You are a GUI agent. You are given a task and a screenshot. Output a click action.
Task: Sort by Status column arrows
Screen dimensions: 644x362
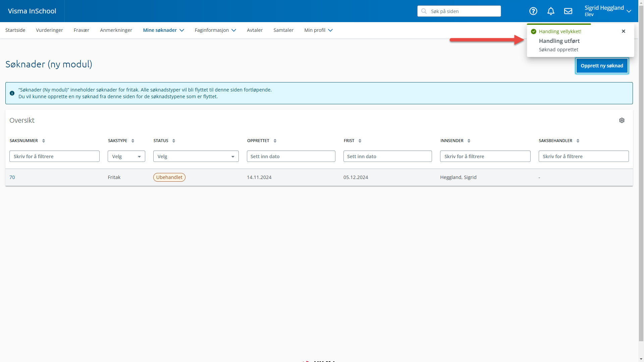coord(174,141)
